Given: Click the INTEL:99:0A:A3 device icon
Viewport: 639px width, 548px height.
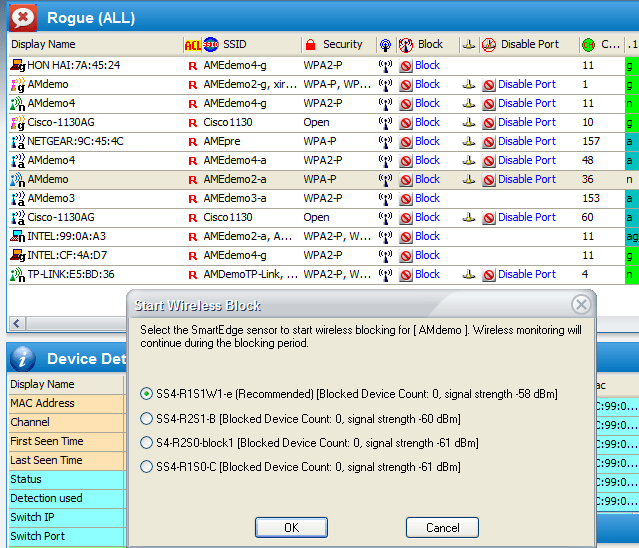Looking at the screenshot, I should (18, 236).
